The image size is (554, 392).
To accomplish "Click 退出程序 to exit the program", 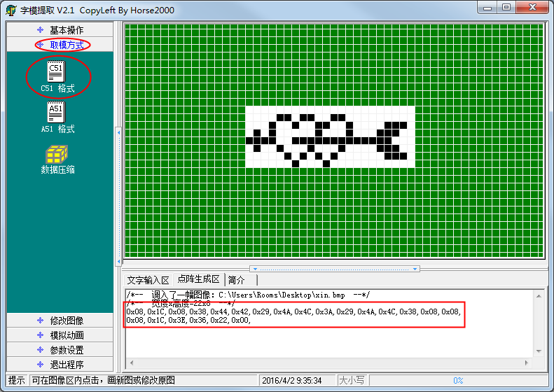I will click(60, 365).
